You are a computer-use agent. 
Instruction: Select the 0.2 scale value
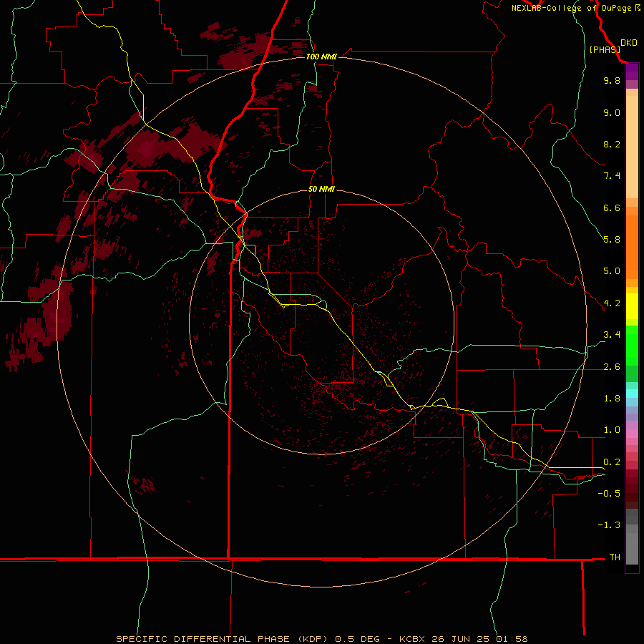click(x=612, y=462)
